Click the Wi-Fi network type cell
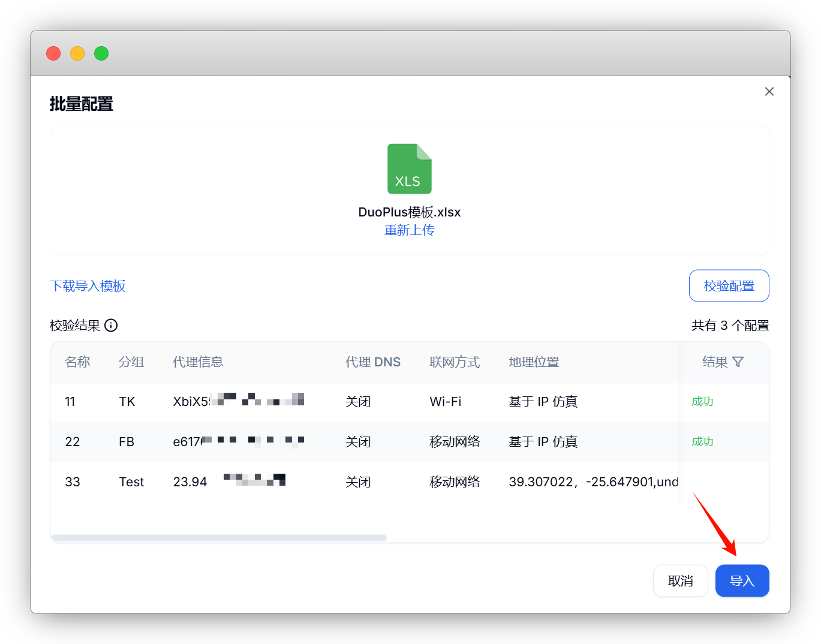 [x=446, y=402]
